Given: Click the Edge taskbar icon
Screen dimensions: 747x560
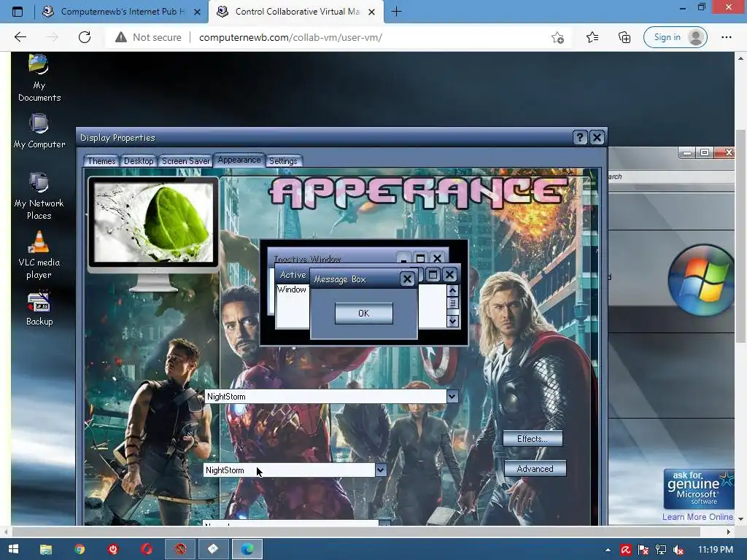Looking at the screenshot, I should coord(247,549).
